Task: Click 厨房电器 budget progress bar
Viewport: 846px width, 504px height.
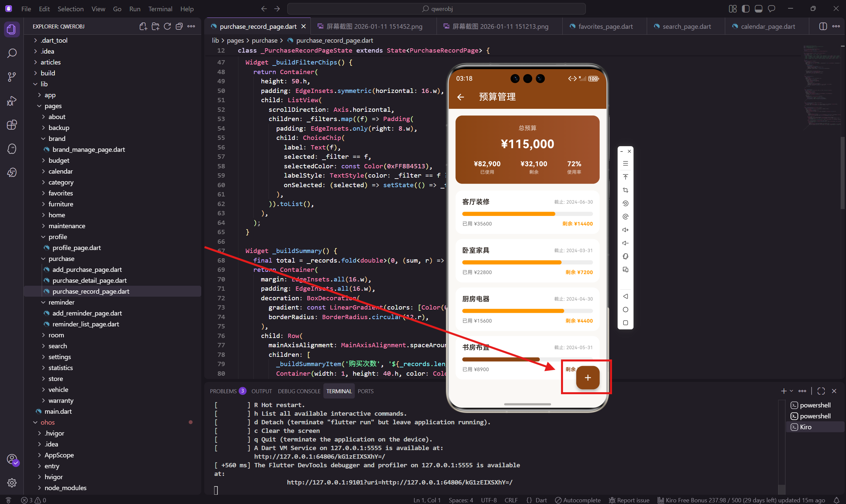Action: 527,311
